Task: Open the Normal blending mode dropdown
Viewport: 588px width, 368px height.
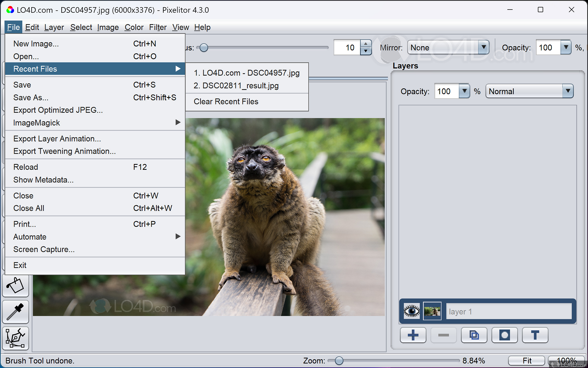Action: 529,91
